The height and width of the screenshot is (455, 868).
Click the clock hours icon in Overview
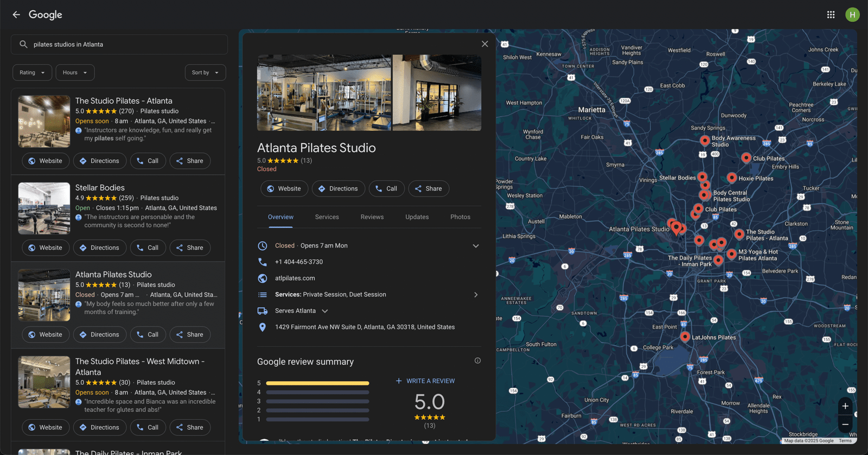click(x=263, y=246)
